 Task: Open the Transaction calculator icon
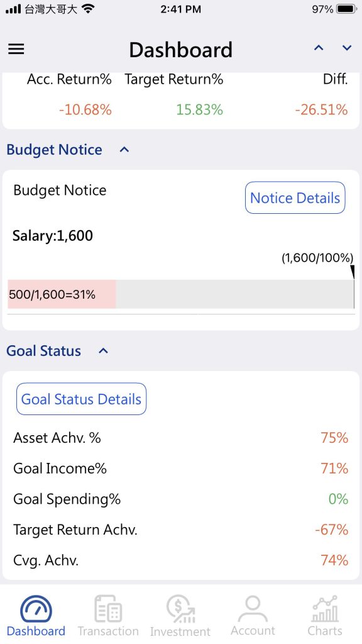click(108, 609)
